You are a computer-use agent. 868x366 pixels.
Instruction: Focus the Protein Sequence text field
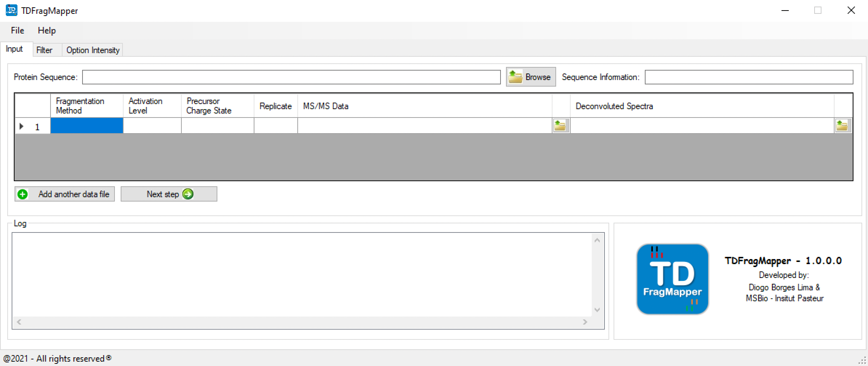[x=291, y=77]
